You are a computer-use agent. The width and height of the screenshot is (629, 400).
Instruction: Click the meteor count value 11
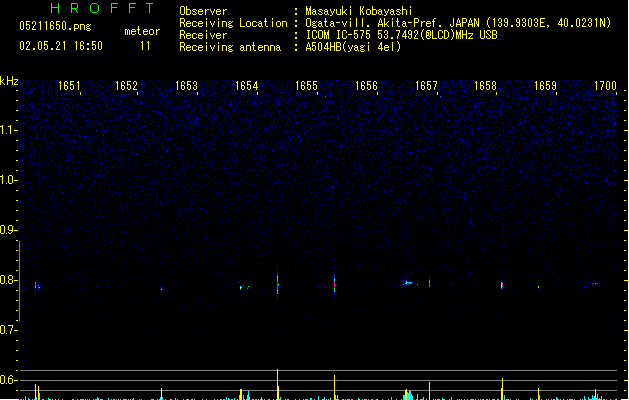[x=145, y=46]
